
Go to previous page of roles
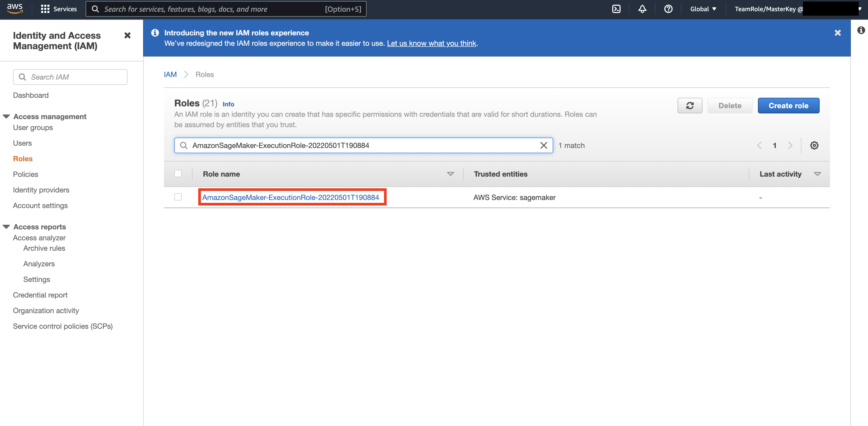759,145
